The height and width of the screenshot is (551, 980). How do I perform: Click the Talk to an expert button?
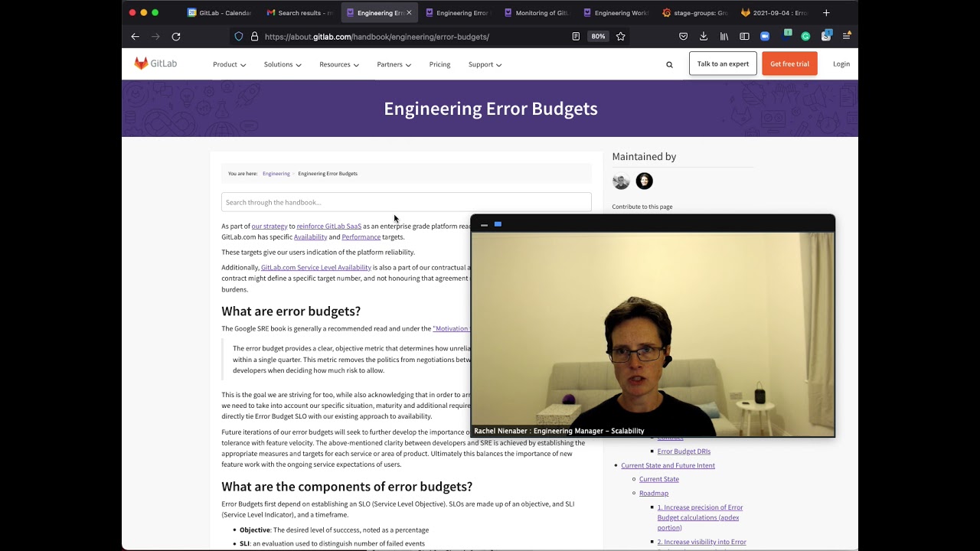click(723, 64)
